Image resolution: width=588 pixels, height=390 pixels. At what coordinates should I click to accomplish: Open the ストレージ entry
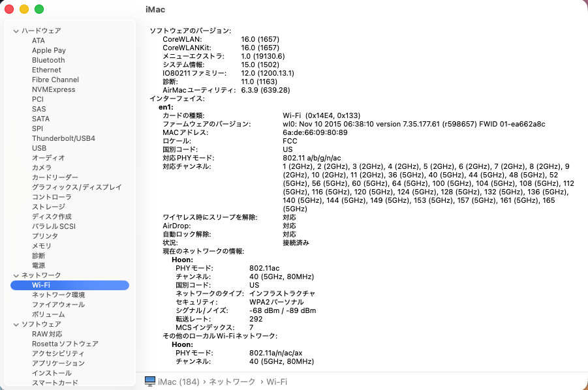(48, 207)
